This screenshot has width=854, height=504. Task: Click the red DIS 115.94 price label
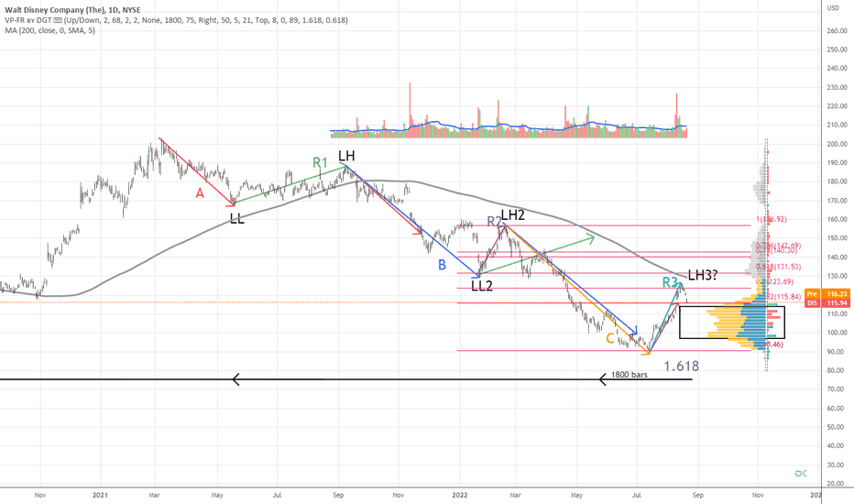827,302
